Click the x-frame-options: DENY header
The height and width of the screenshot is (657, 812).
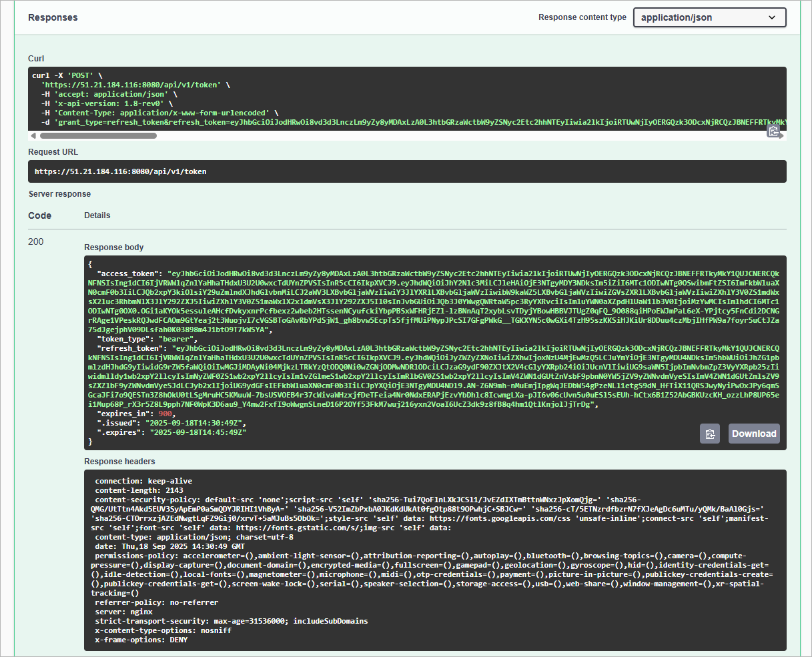point(141,640)
